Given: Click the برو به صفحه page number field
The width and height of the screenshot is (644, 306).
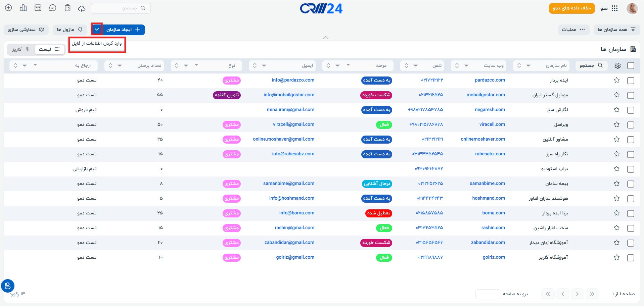Looking at the screenshot, I should (x=488, y=294).
